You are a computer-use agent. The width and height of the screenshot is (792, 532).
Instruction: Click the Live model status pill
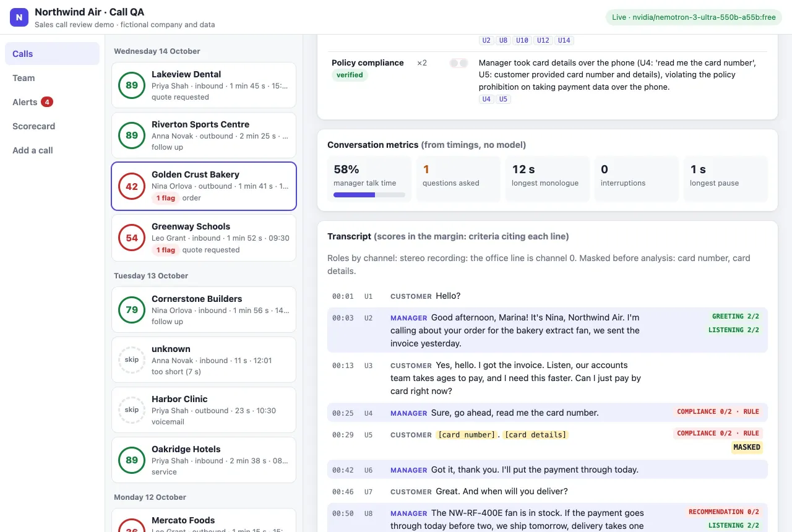(694, 17)
